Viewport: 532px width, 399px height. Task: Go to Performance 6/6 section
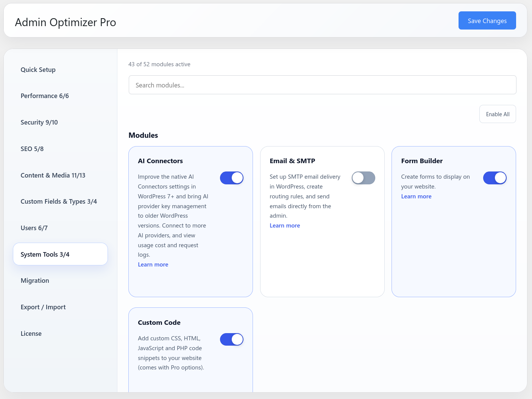coord(60,96)
